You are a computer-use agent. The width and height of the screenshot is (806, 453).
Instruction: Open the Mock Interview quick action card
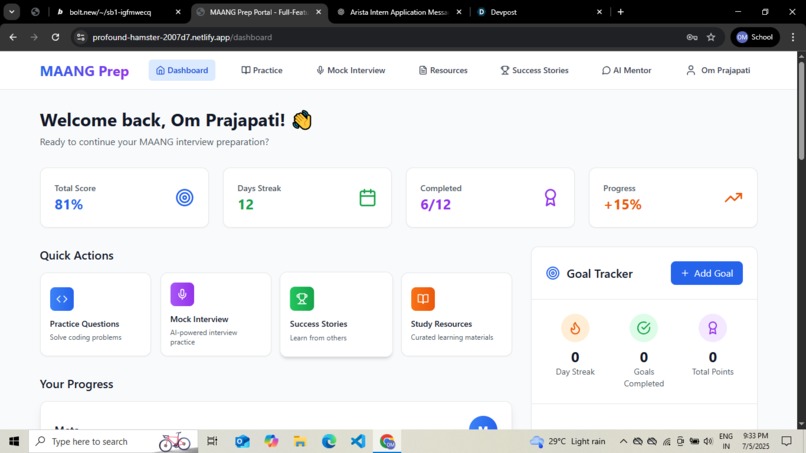(216, 314)
